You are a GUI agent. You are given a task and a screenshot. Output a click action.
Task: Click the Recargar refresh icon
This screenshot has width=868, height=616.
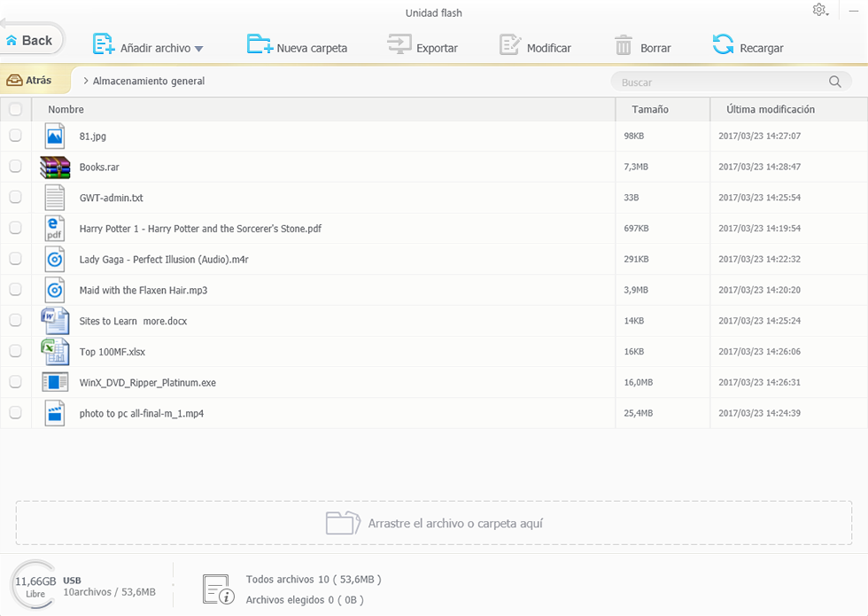pyautogui.click(x=723, y=43)
